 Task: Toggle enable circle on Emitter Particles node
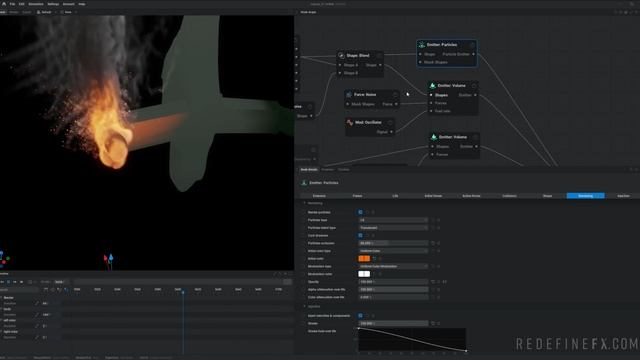[472, 44]
